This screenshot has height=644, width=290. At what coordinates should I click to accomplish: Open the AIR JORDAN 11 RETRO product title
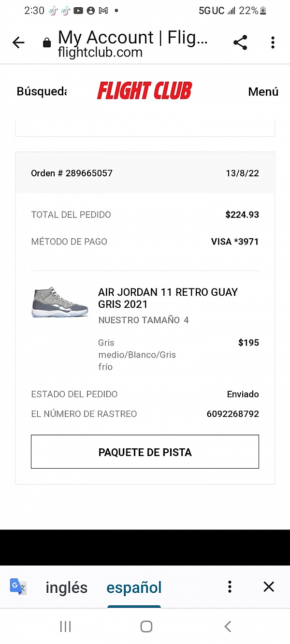[168, 298]
